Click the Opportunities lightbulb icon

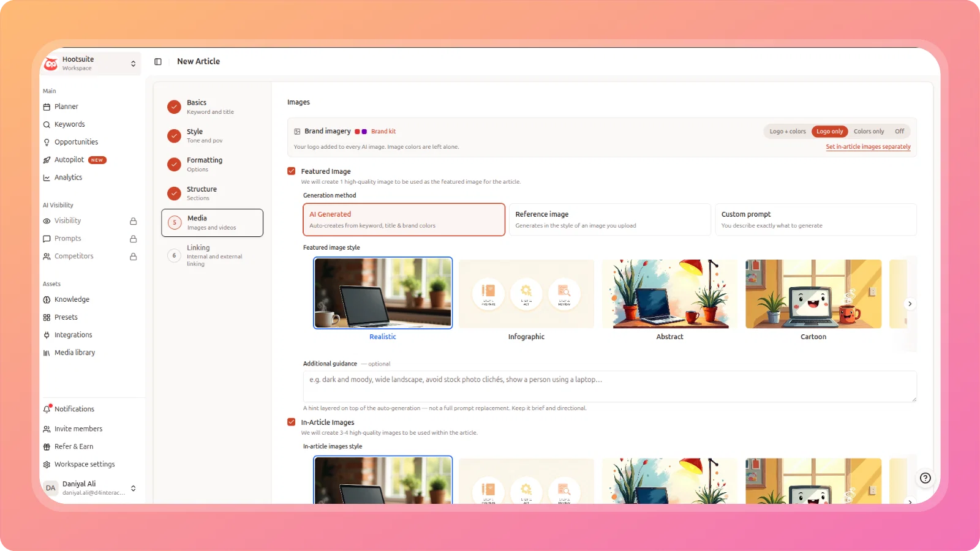[x=47, y=143]
